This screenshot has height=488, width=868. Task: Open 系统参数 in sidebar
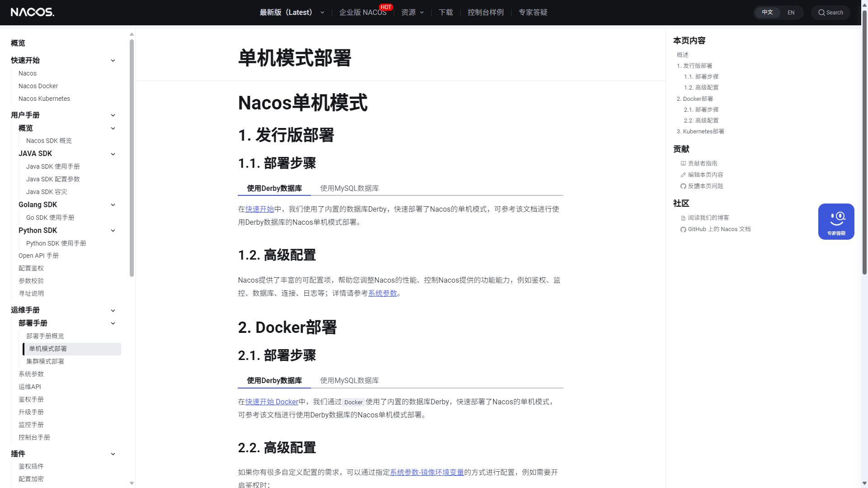point(31,374)
